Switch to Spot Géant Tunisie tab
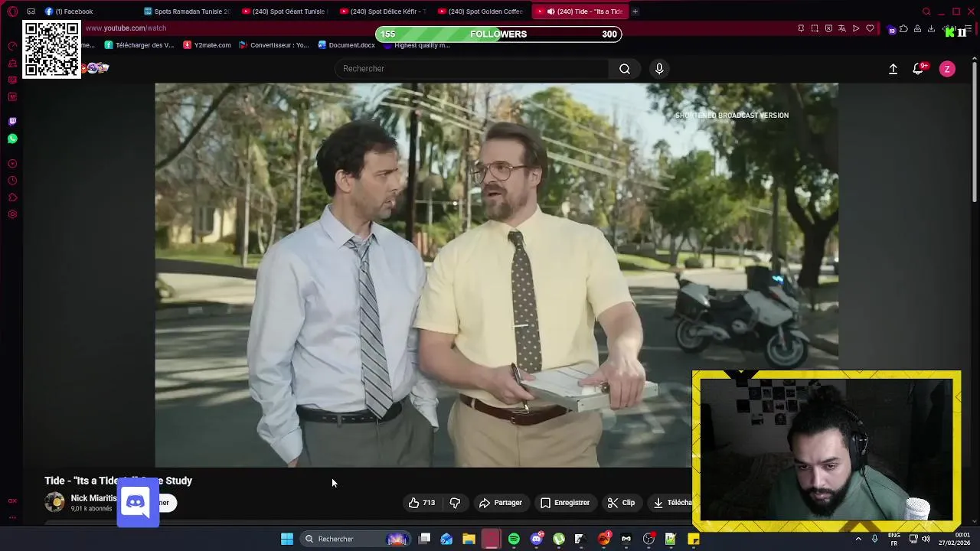The image size is (980, 551). tap(283, 11)
